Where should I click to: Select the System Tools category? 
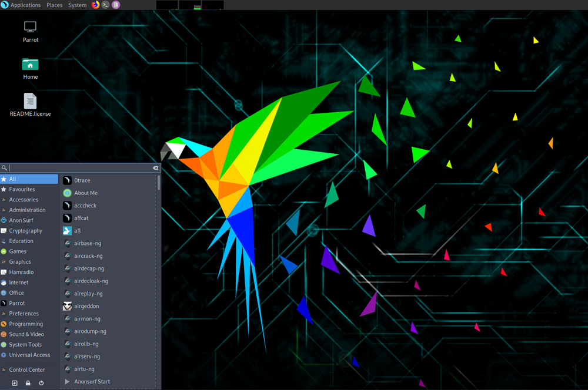coord(29,345)
